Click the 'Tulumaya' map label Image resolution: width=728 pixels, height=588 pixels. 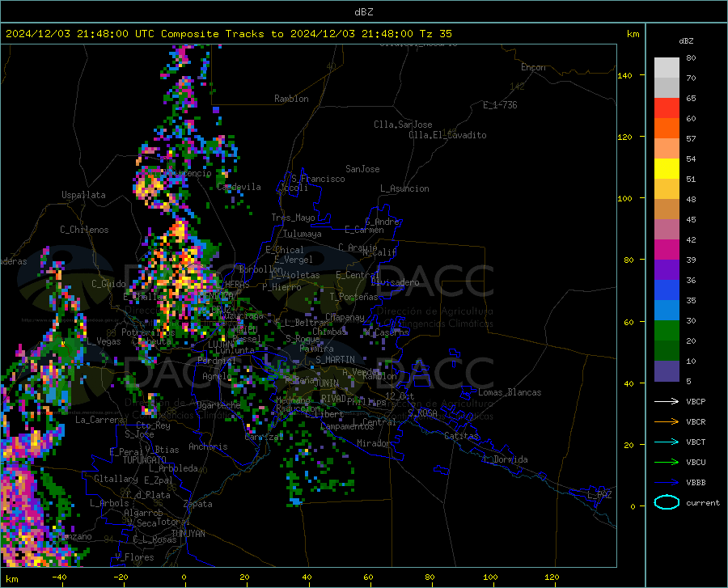point(303,234)
